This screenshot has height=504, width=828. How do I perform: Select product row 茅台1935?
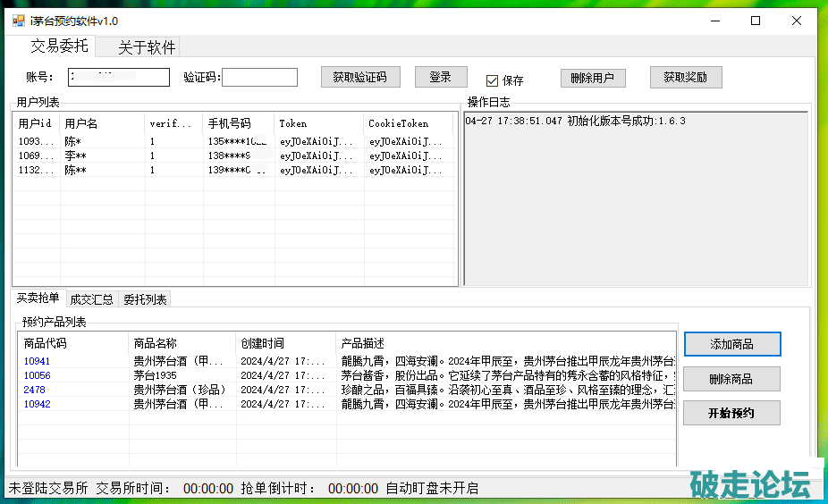coord(156,376)
